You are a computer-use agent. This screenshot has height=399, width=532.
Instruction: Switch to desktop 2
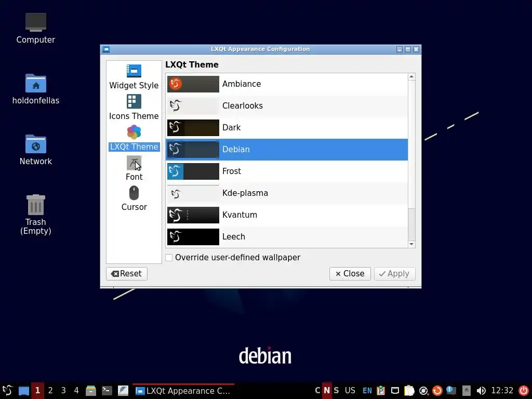(x=50, y=391)
